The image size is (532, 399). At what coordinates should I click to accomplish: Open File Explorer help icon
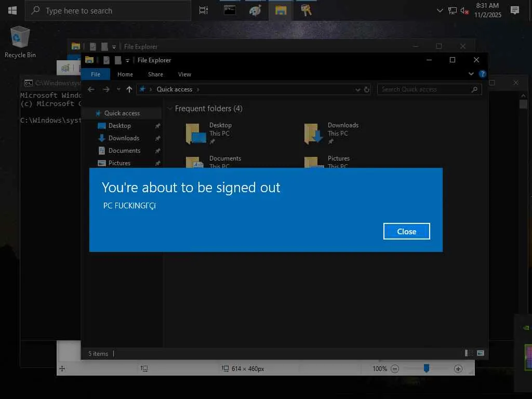[x=482, y=74]
